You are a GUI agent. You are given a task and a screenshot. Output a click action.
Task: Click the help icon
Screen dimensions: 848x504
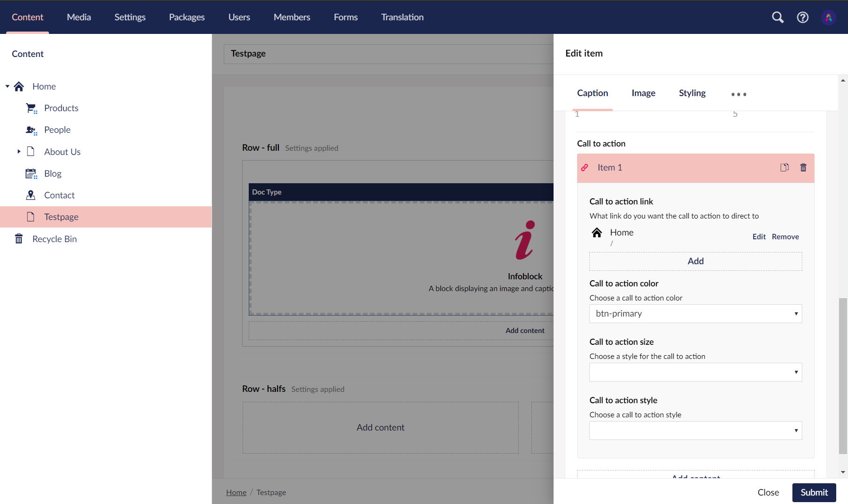tap(803, 17)
